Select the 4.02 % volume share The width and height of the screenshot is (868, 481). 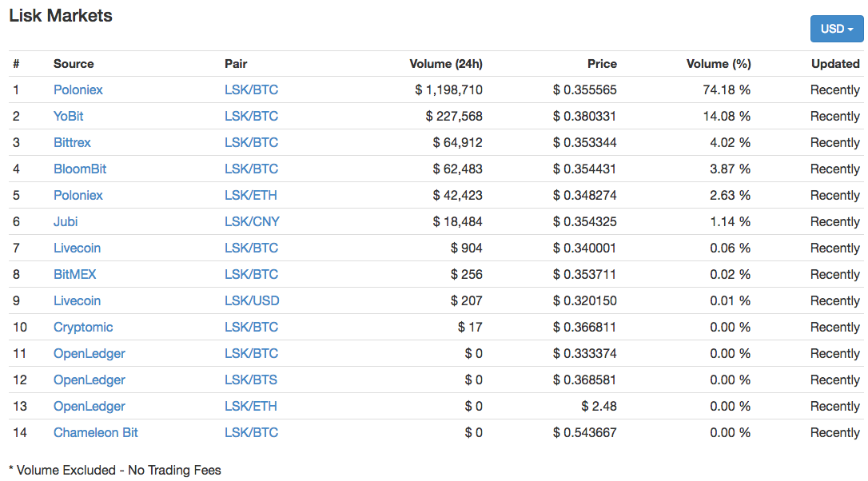[731, 143]
